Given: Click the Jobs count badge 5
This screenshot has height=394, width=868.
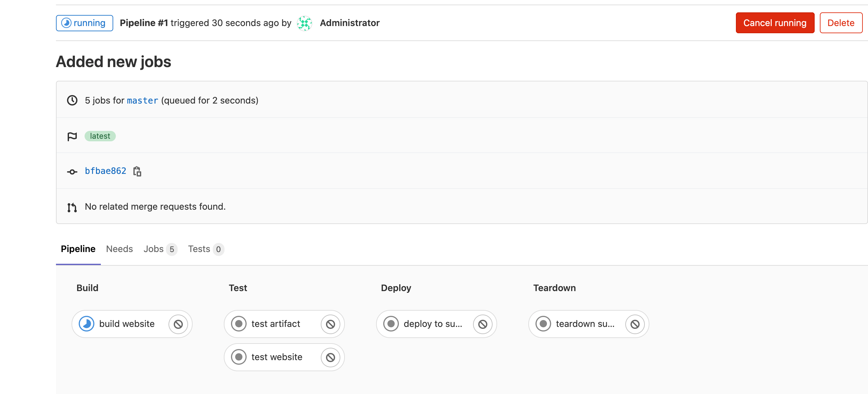Looking at the screenshot, I should 172,249.
